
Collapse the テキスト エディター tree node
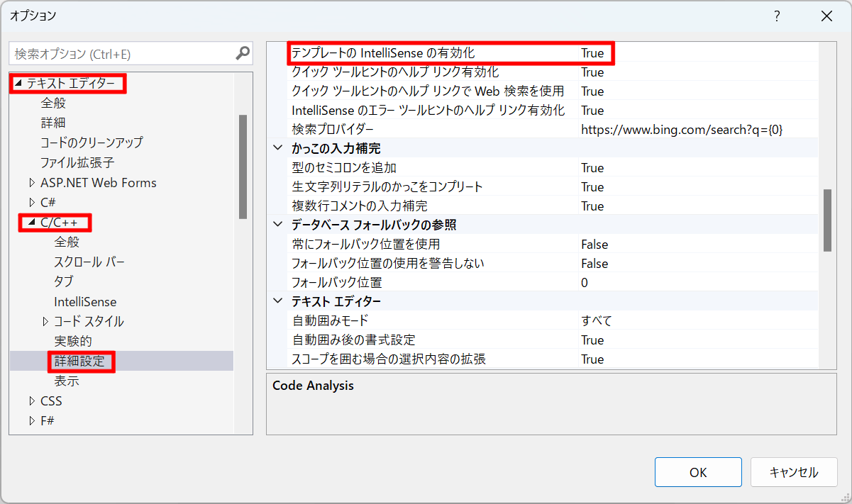18,84
